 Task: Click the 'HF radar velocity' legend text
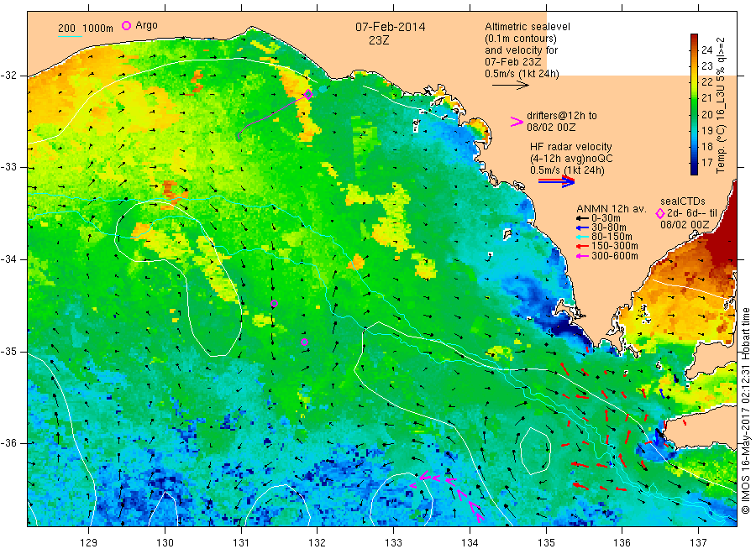pos(571,146)
